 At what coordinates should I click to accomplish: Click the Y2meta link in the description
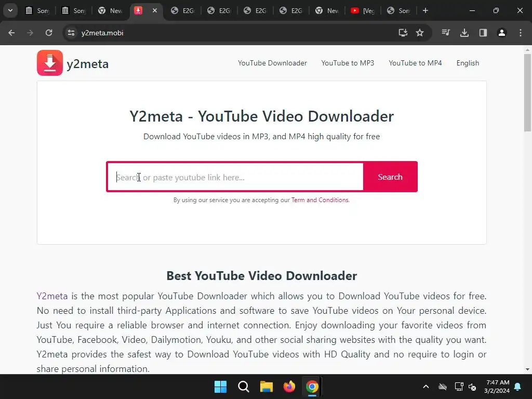(x=52, y=296)
